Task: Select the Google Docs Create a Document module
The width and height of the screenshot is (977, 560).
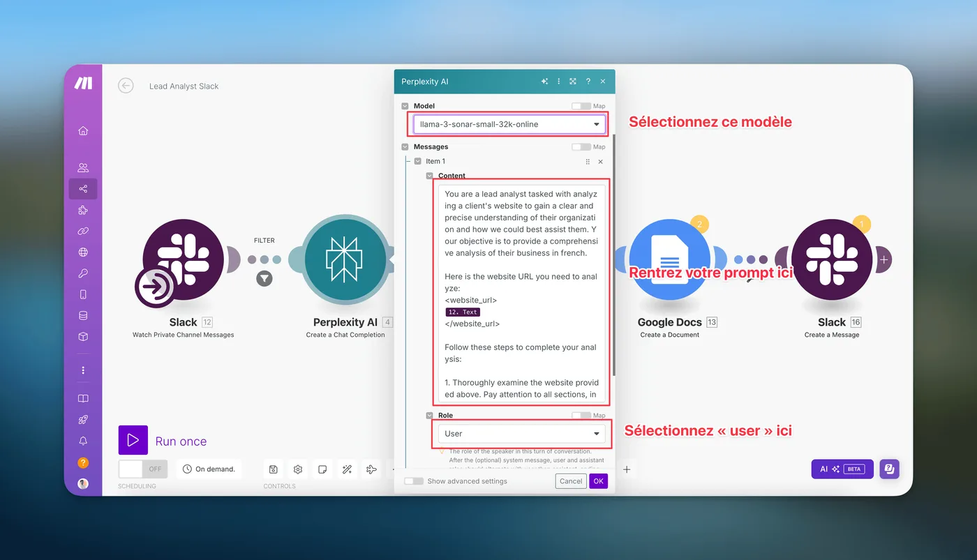Action: (669, 259)
